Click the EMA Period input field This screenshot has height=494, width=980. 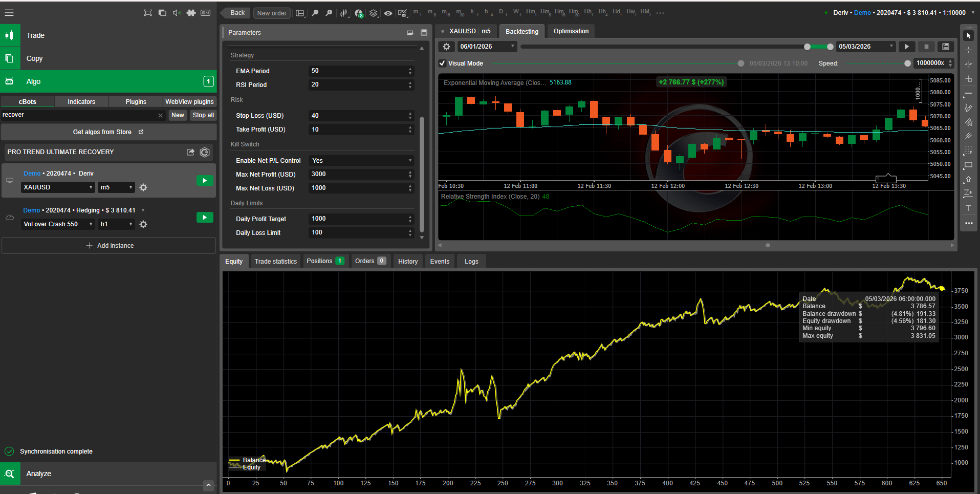(358, 71)
